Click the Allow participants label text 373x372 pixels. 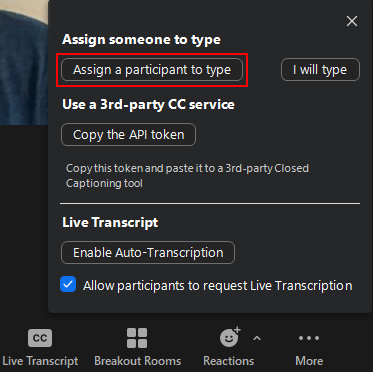[x=218, y=286]
